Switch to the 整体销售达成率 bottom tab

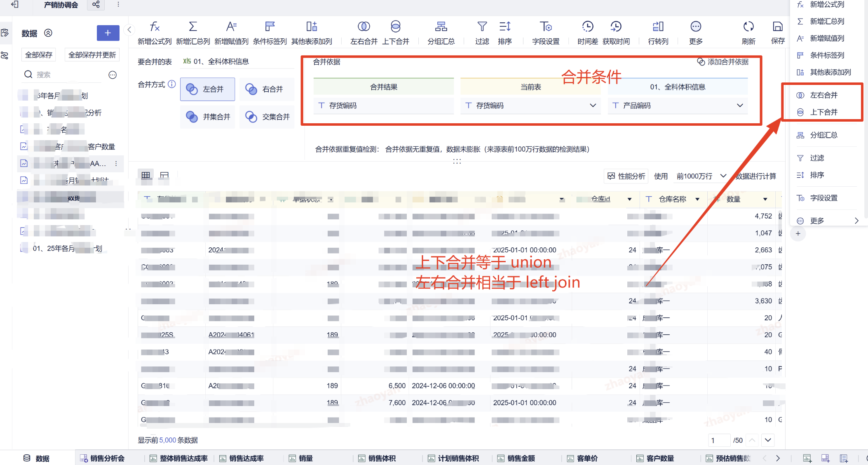tap(178, 458)
